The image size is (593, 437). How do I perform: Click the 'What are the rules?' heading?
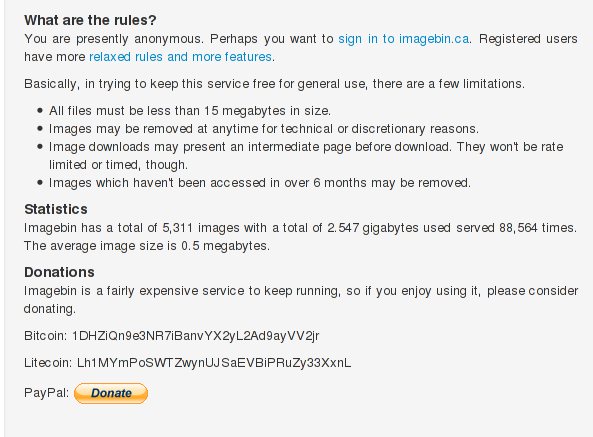(90, 20)
